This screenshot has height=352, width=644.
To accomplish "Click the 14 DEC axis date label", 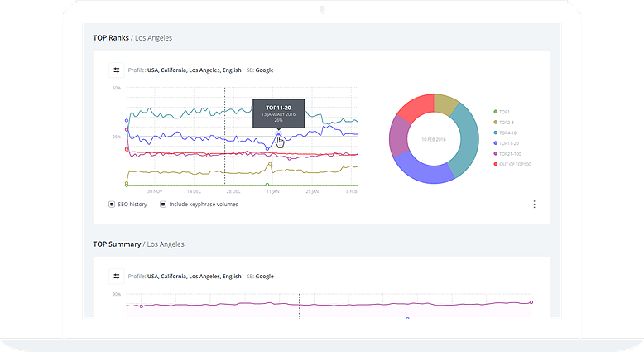I will tap(195, 192).
